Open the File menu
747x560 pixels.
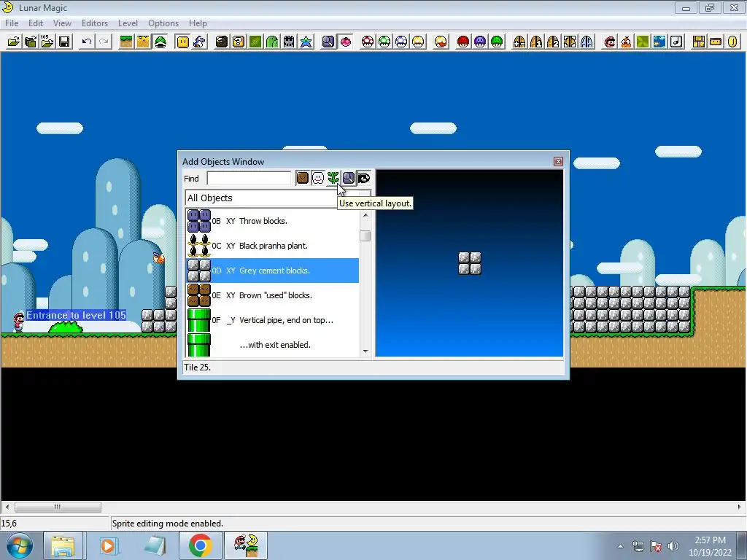tap(12, 23)
